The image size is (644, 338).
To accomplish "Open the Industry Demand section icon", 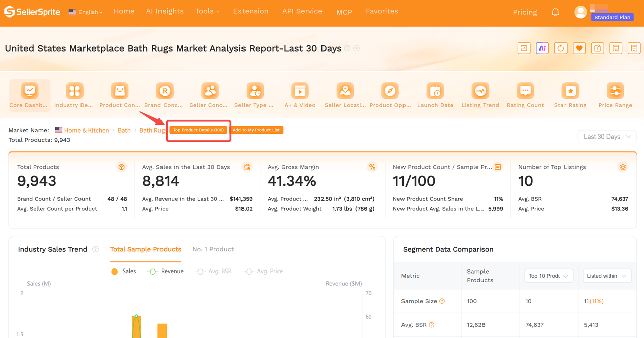I will coord(74,91).
